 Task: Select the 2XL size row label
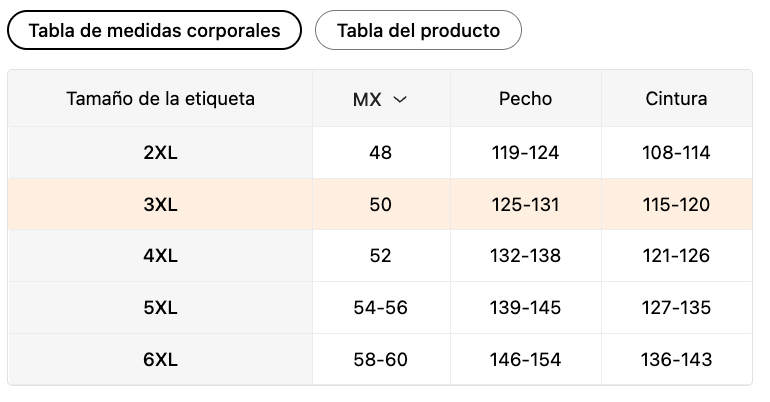(160, 153)
